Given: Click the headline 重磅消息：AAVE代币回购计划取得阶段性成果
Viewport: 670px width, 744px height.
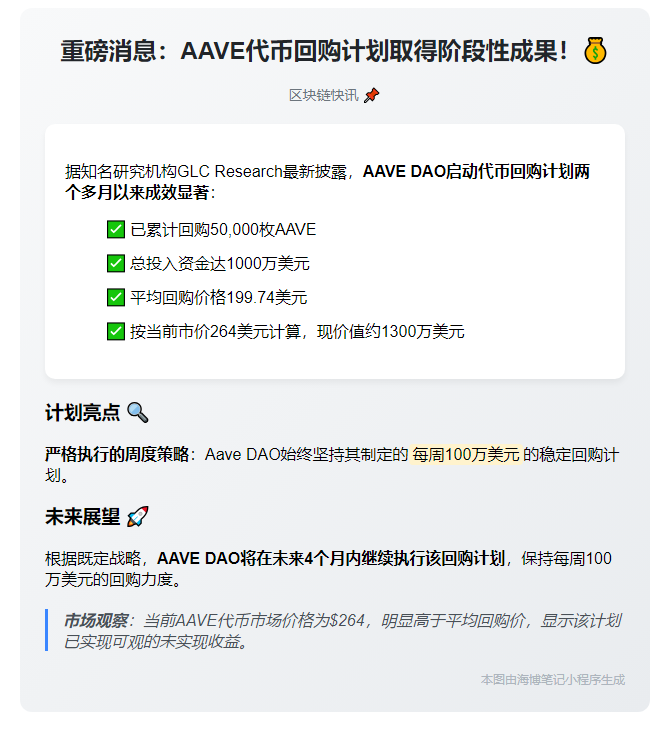Looking at the screenshot, I should [x=314, y=51].
